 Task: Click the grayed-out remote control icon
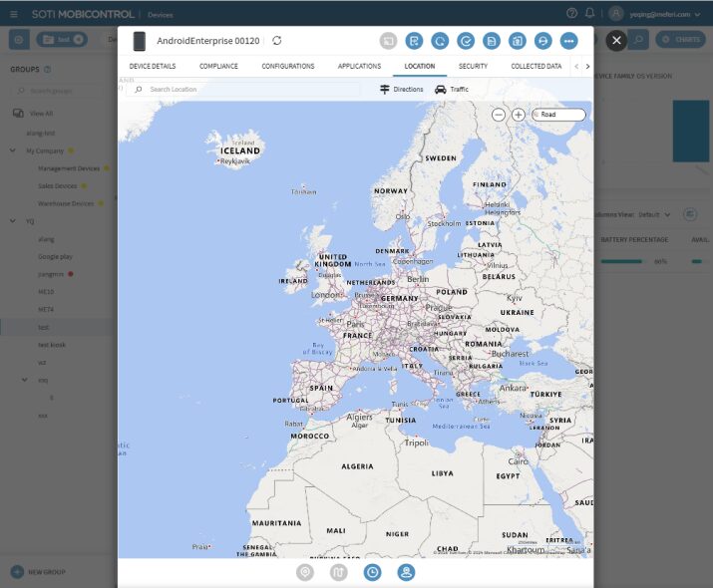coord(388,41)
